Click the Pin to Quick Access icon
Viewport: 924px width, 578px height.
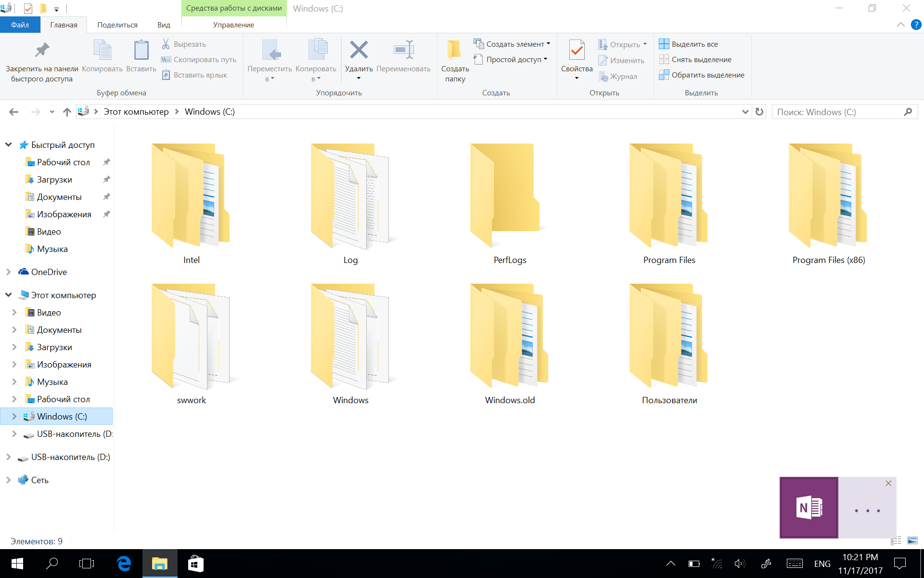[x=42, y=50]
